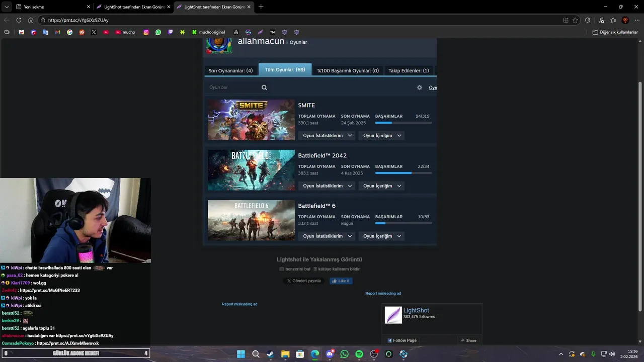The height and width of the screenshot is (362, 644).
Task: Click the Oyunlar breadcrumb next to allahmacun
Action: click(298, 42)
